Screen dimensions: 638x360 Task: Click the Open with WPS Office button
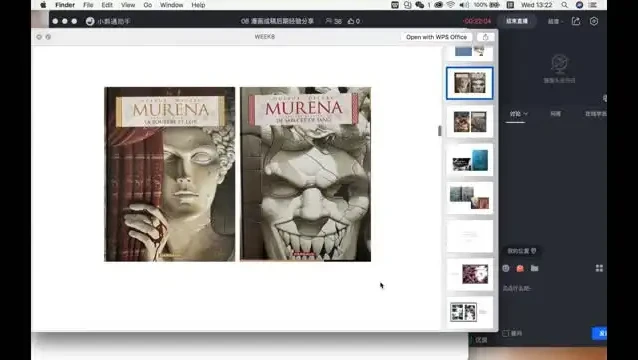(x=436, y=37)
